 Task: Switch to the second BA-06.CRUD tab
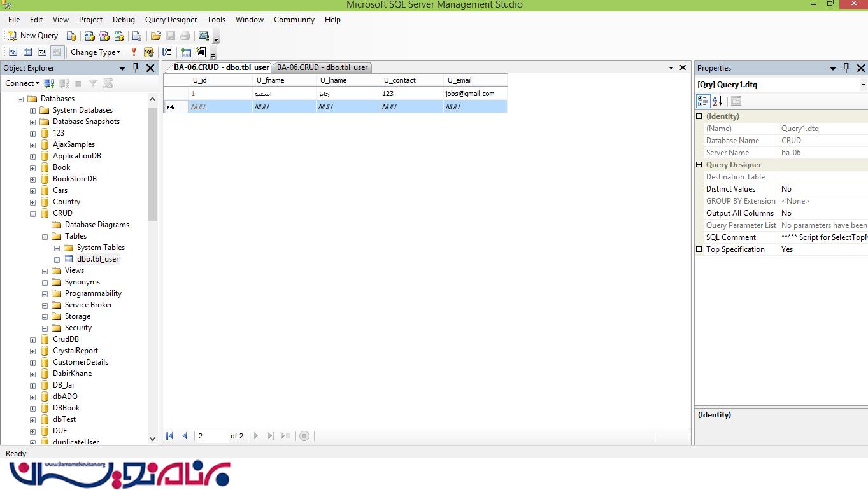(x=322, y=67)
